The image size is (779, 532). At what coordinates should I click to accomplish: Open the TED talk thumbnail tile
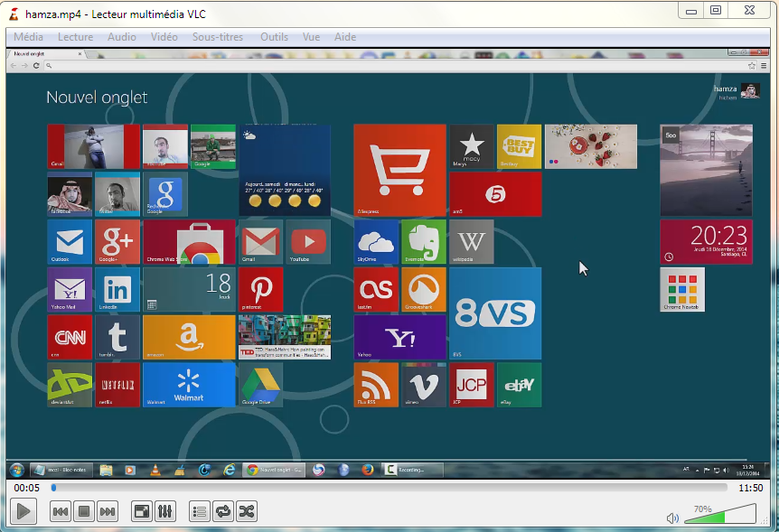point(285,337)
